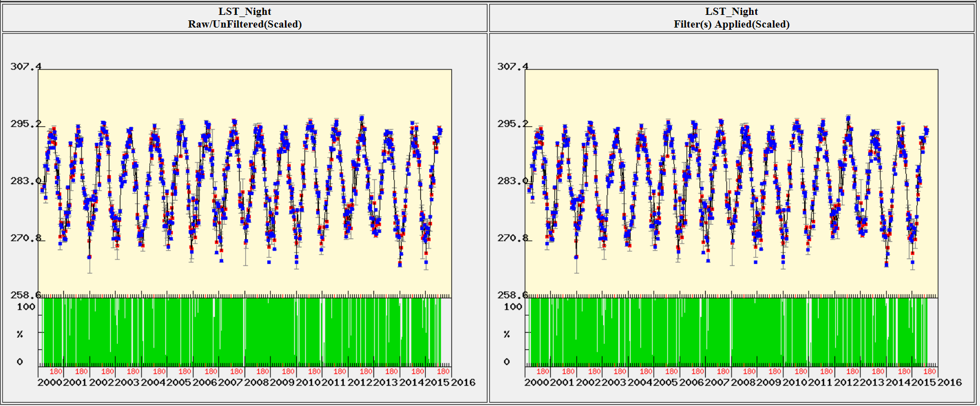
Task: Select year 2000 on the Raw chart axis
Action: 50,382
